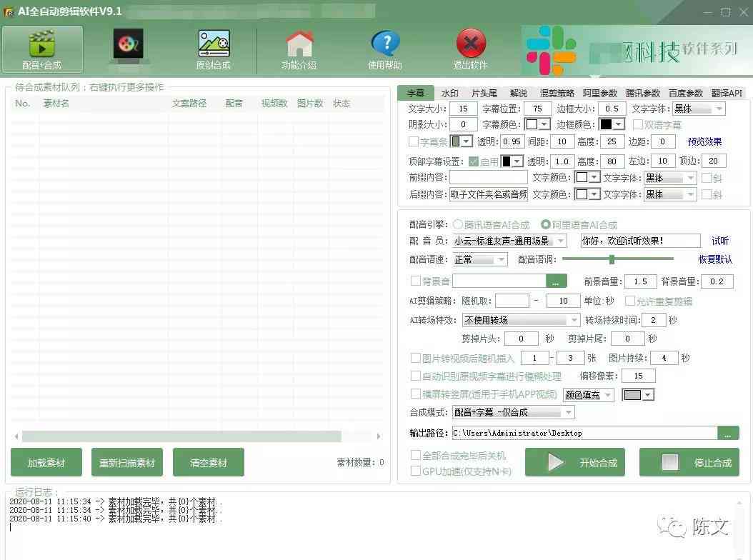
Task: Toggle the 字幕条 checkbox
Action: click(414, 141)
